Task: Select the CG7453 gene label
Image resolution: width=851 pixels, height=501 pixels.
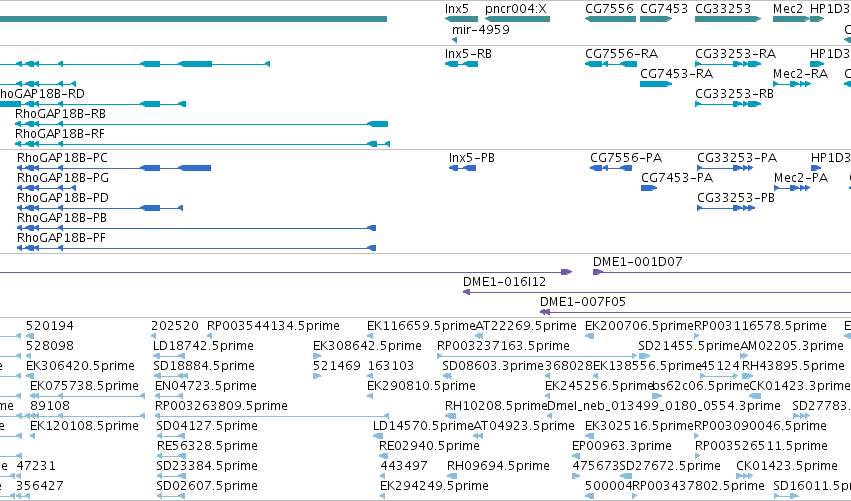Action: point(664,9)
